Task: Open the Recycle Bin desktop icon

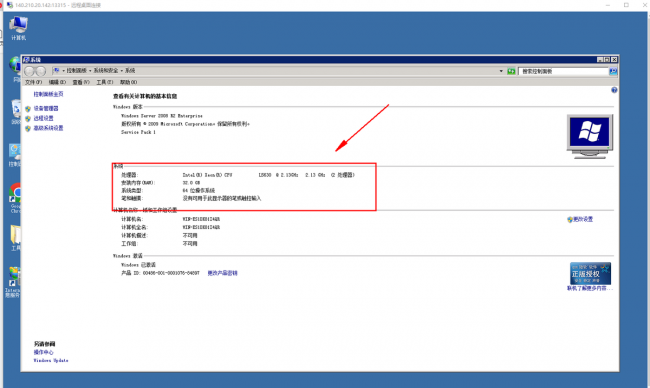Action: click(16, 112)
